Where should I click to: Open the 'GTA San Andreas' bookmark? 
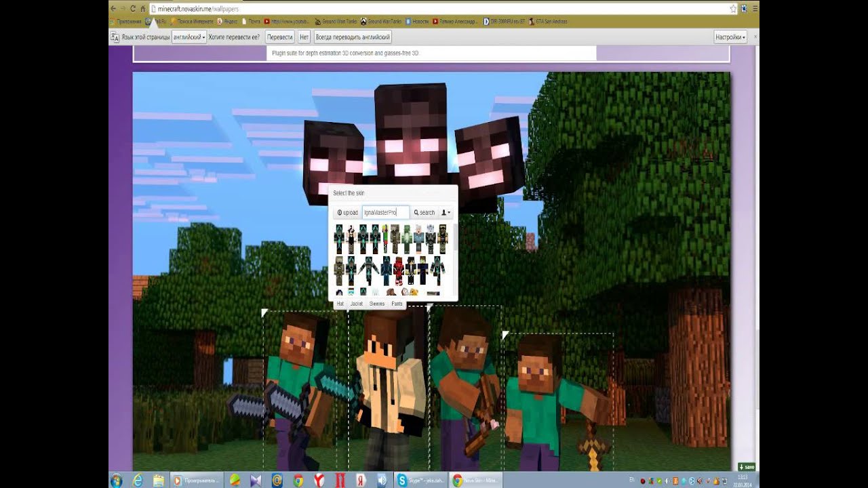pyautogui.click(x=548, y=22)
